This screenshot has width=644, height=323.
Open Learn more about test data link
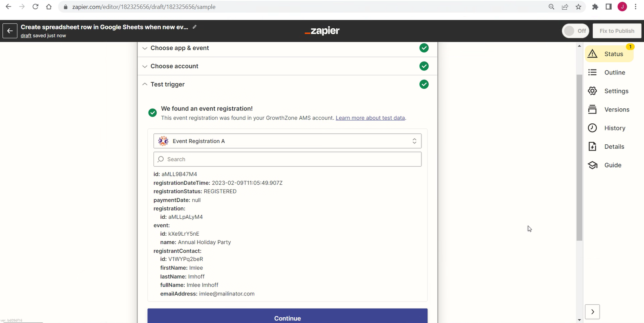click(370, 118)
